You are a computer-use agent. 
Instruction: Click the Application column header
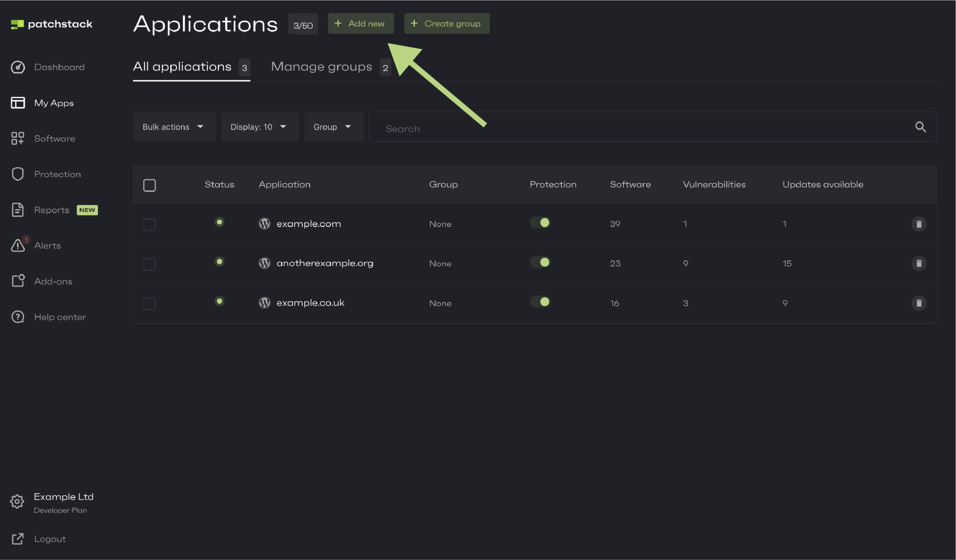pyautogui.click(x=285, y=184)
